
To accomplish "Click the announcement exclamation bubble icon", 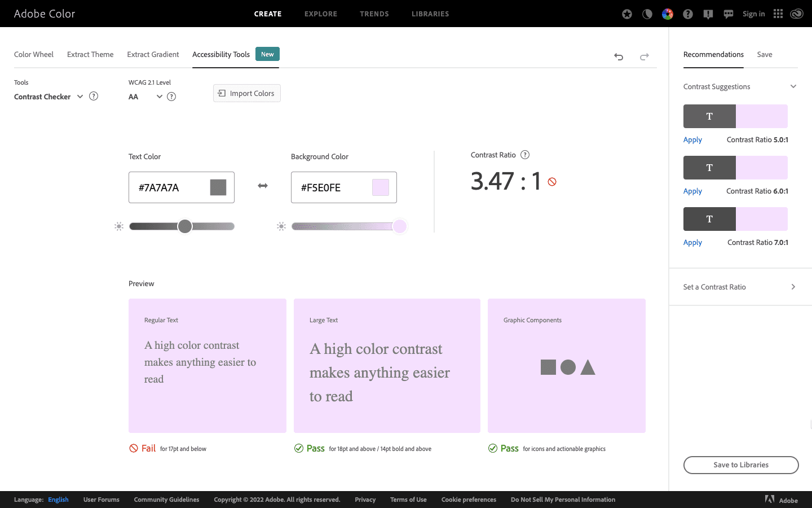I will 708,15.
